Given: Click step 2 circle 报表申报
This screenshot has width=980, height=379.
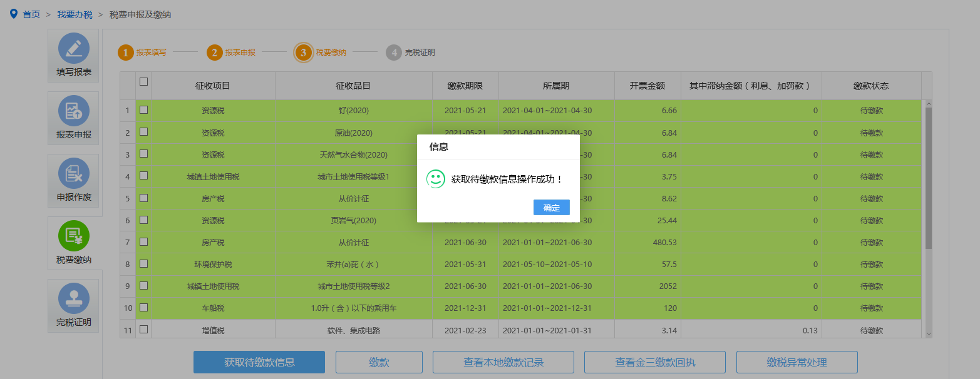Looking at the screenshot, I should coord(215,53).
